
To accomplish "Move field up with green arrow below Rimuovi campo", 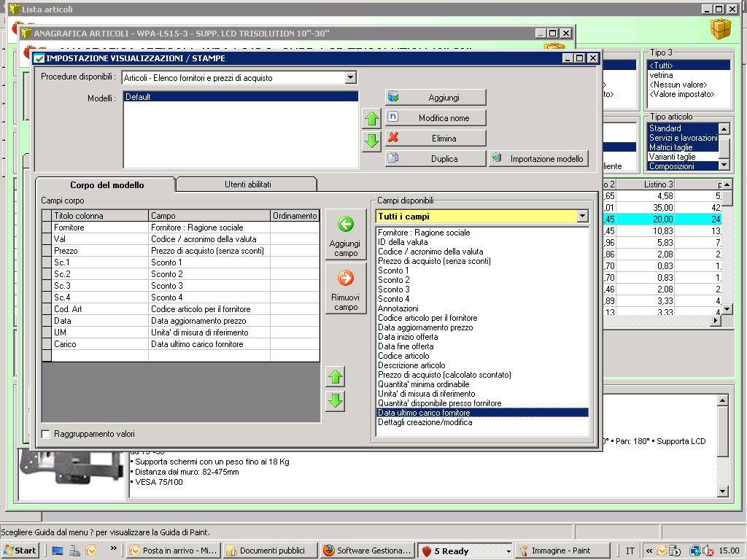I will tap(335, 377).
